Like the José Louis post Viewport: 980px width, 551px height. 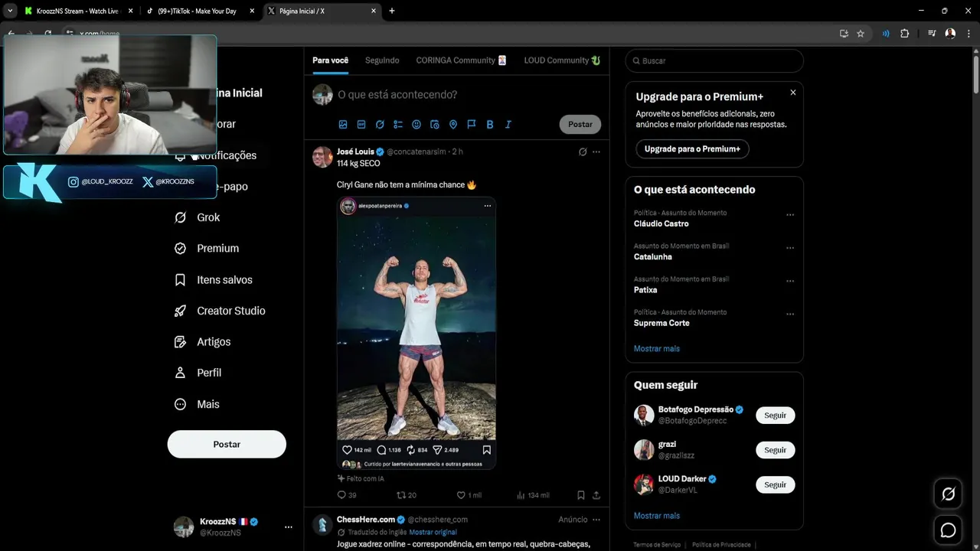click(469, 495)
